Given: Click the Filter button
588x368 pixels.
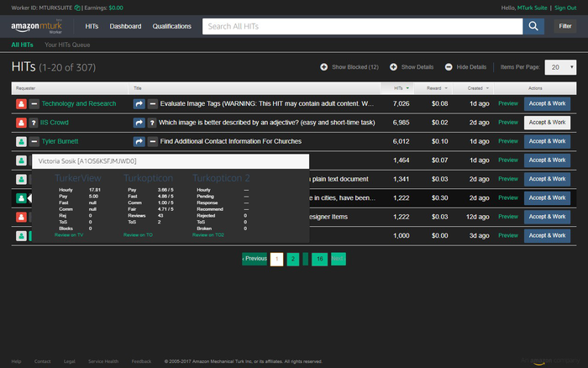Looking at the screenshot, I should pos(565,26).
